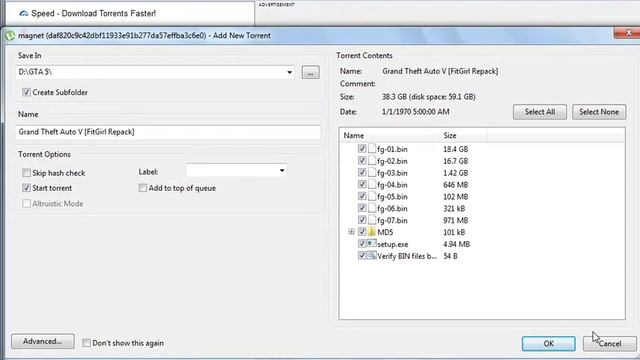Toggle the Create Subfolder checkbox

pyautogui.click(x=27, y=92)
